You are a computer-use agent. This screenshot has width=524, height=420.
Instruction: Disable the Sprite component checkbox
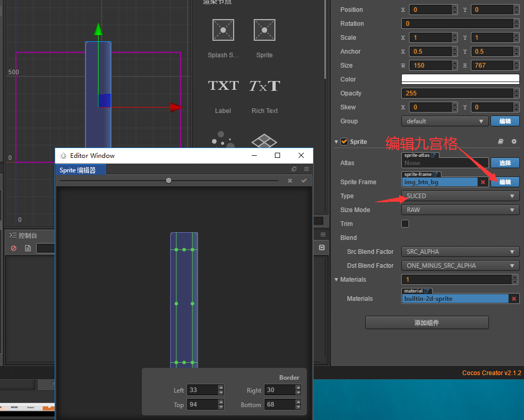[343, 141]
